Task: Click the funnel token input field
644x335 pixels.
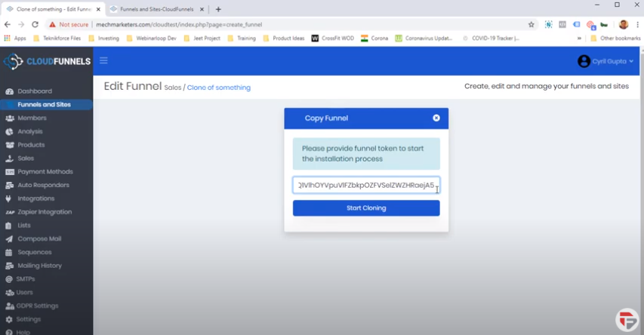Action: click(365, 186)
